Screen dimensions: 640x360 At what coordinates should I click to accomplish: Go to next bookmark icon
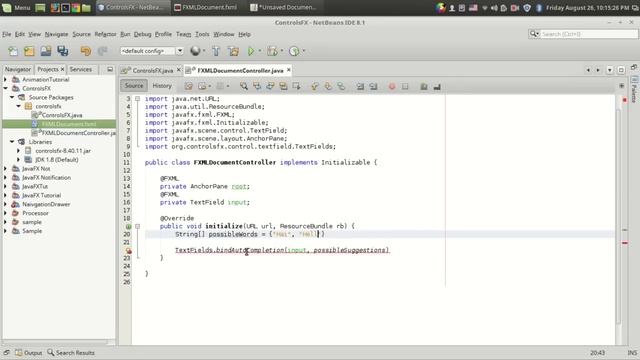(328, 86)
